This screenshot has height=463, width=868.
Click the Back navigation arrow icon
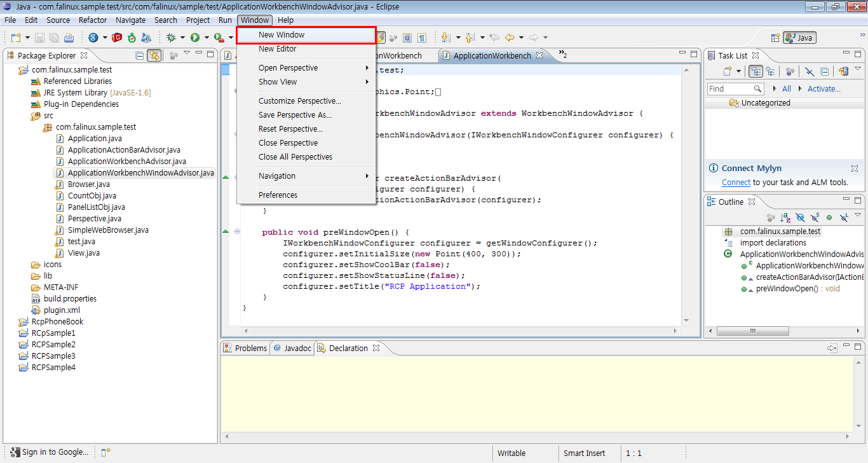(509, 38)
